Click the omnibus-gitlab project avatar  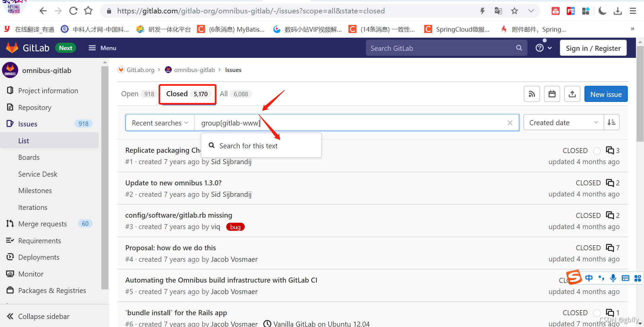coord(10,70)
